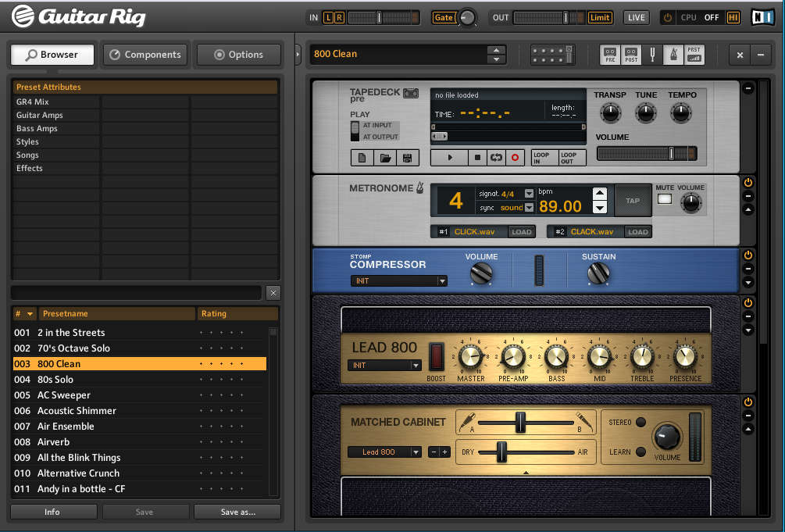
Task: Click previous cabinet minus button
Action: 434,452
